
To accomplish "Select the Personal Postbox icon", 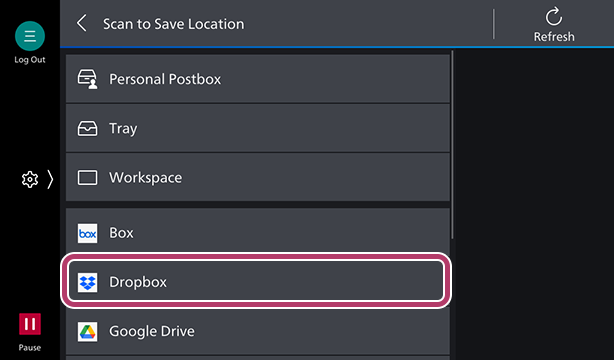I will (x=87, y=79).
